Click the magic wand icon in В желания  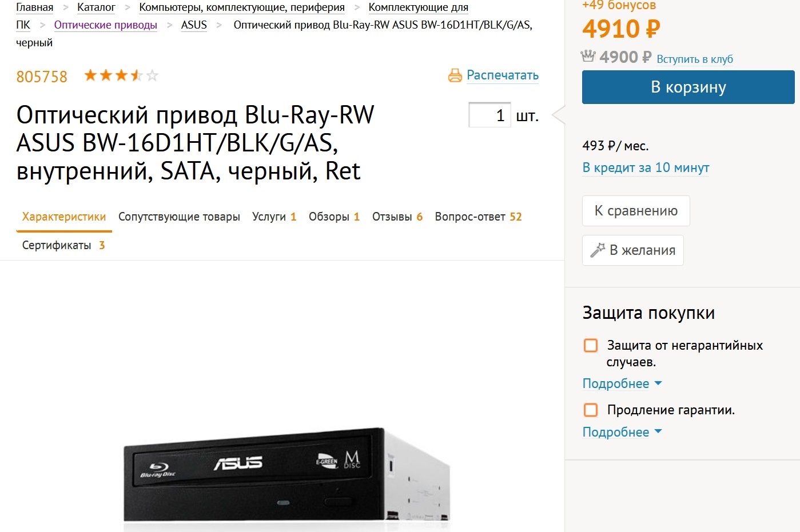coord(598,250)
